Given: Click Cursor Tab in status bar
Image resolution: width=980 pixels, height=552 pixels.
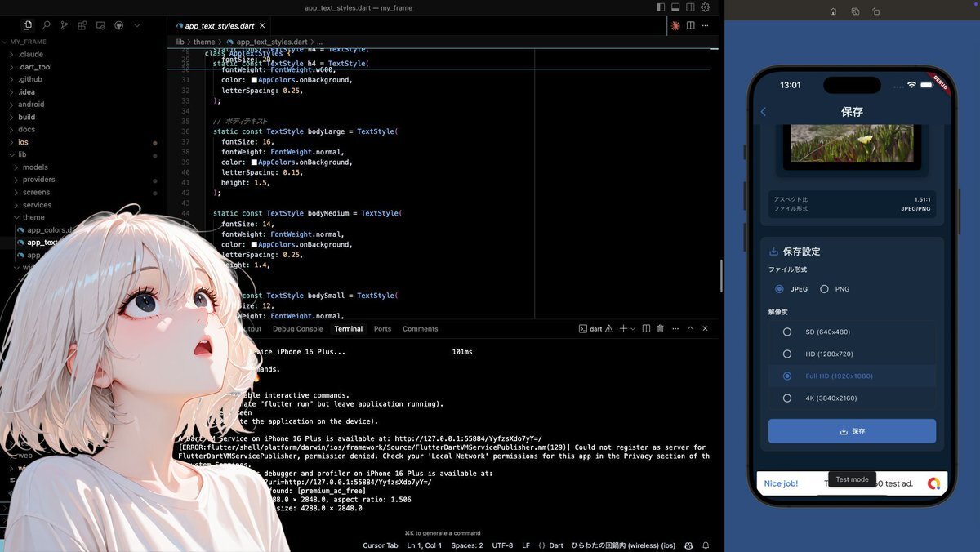Looking at the screenshot, I should click(x=381, y=545).
